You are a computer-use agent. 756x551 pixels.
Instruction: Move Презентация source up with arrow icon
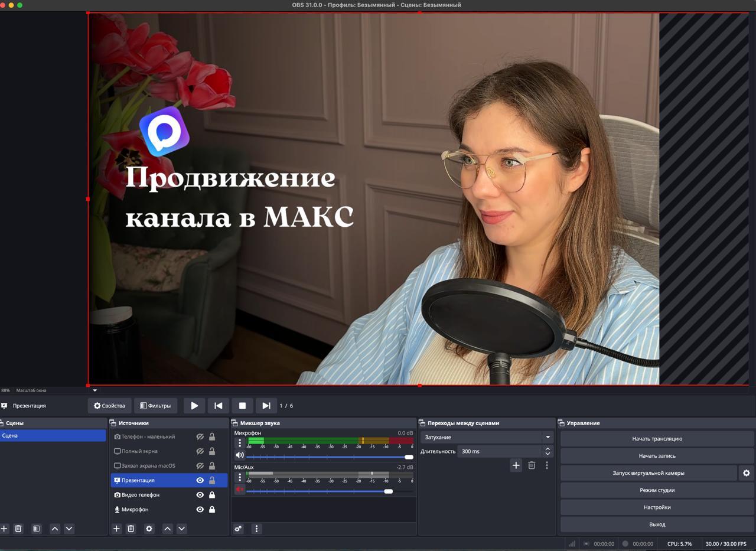(167, 529)
